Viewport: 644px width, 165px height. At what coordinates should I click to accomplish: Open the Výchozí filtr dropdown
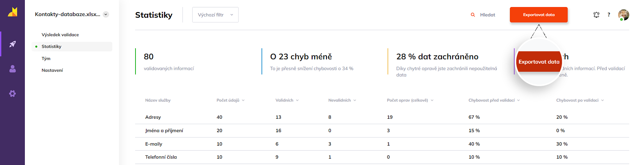coord(215,15)
